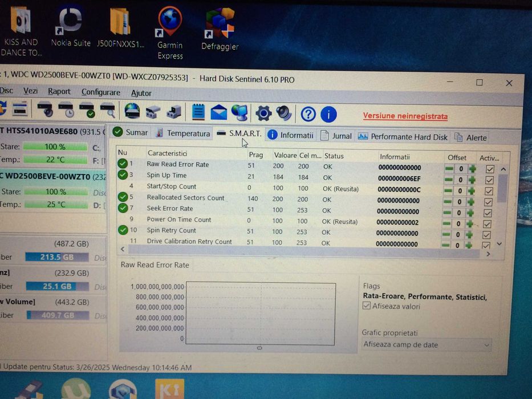This screenshot has height=399, width=532.
Task: Open settings via the gear icon
Action: pos(263,113)
